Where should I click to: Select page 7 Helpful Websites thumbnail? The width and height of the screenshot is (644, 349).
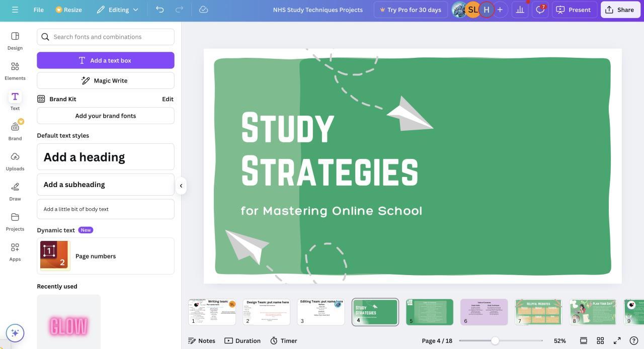[538, 312]
